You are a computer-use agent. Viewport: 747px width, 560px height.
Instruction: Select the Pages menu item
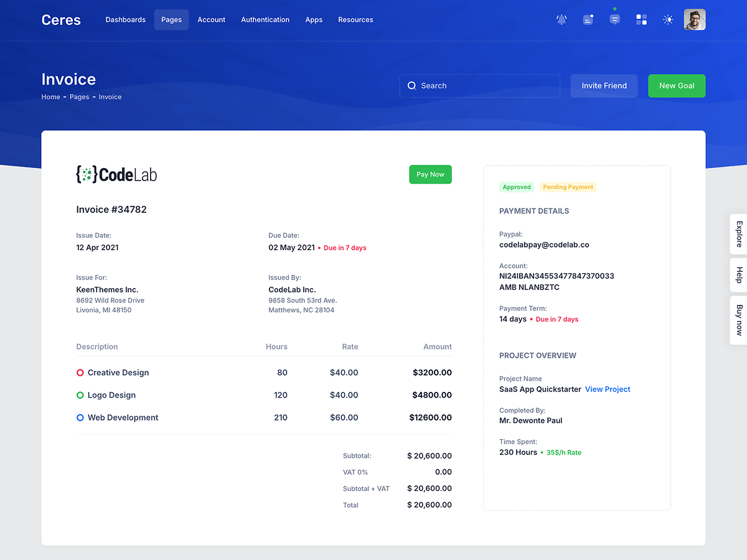coord(171,20)
